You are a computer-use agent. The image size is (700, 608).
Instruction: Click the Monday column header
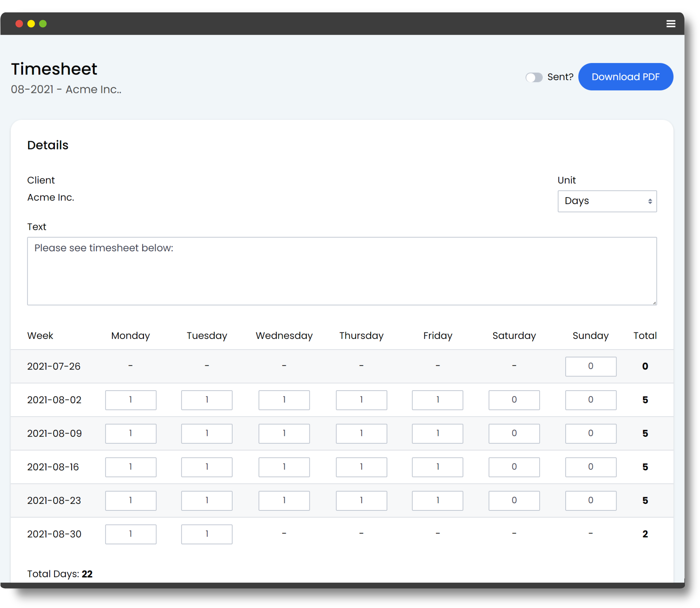[131, 336]
